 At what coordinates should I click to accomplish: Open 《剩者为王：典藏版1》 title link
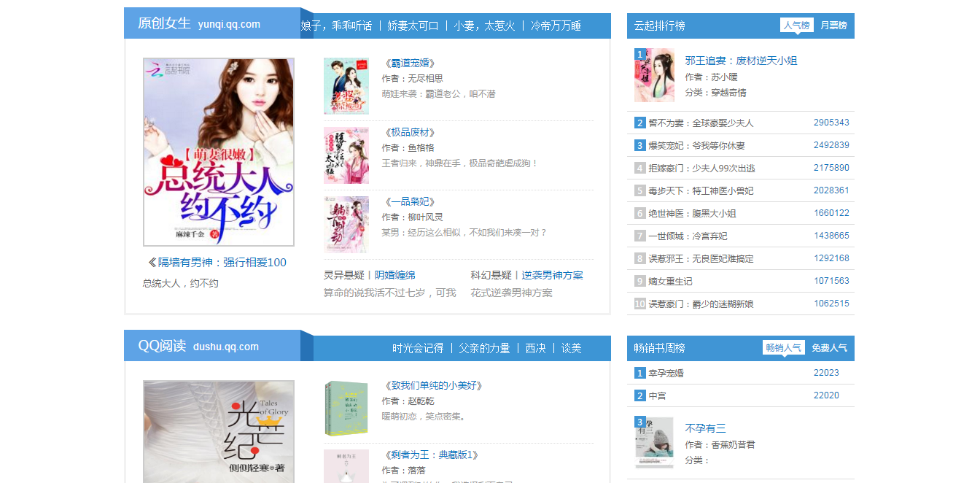tap(430, 455)
